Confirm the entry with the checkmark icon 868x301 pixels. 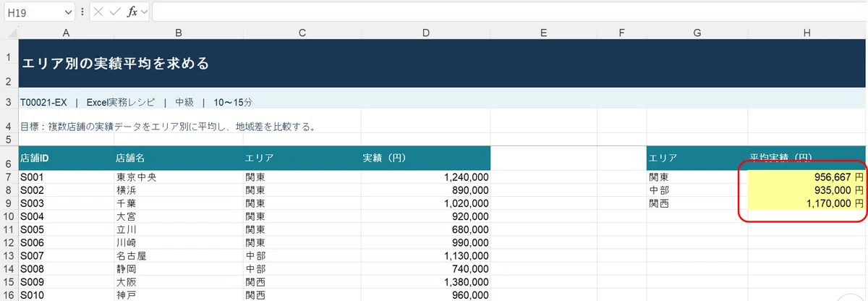pos(114,12)
